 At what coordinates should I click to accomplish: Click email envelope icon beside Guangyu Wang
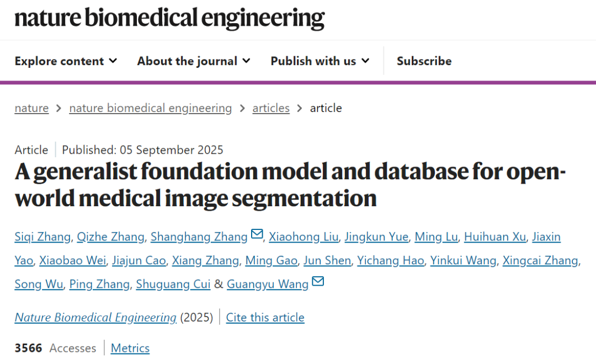pos(318,282)
